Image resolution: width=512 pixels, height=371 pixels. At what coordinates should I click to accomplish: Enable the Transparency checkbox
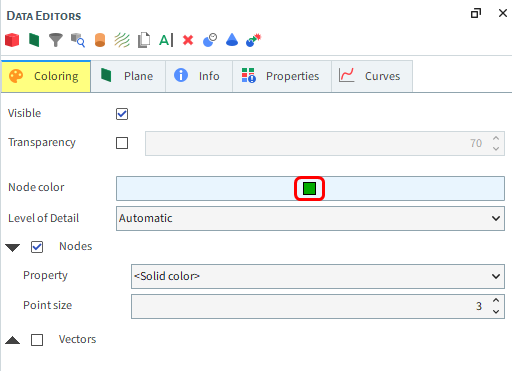click(122, 143)
